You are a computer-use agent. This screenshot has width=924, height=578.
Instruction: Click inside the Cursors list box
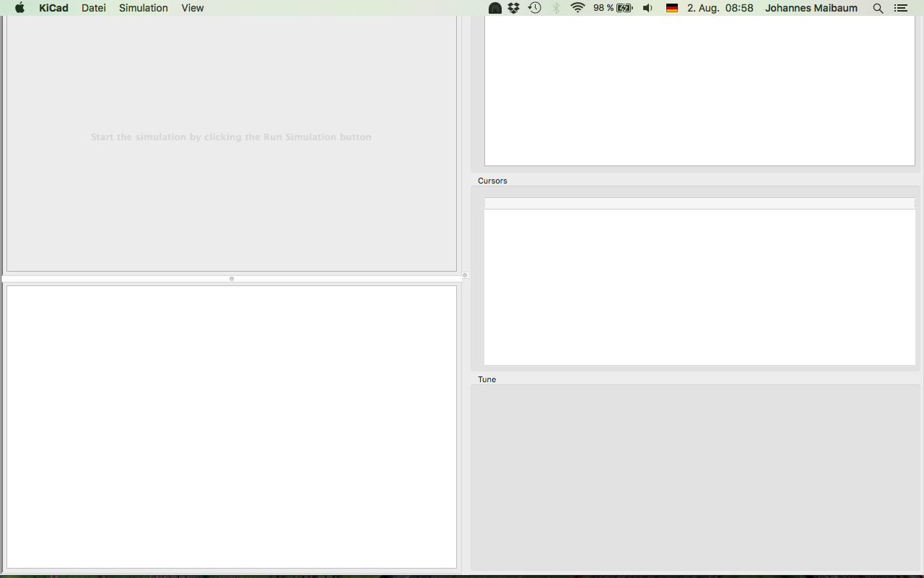point(699,282)
